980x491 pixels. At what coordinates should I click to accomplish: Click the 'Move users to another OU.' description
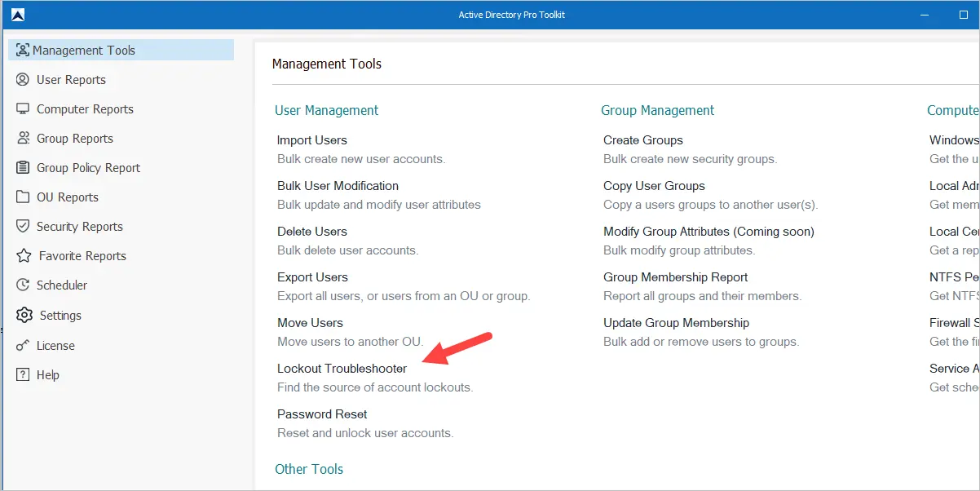(x=351, y=341)
